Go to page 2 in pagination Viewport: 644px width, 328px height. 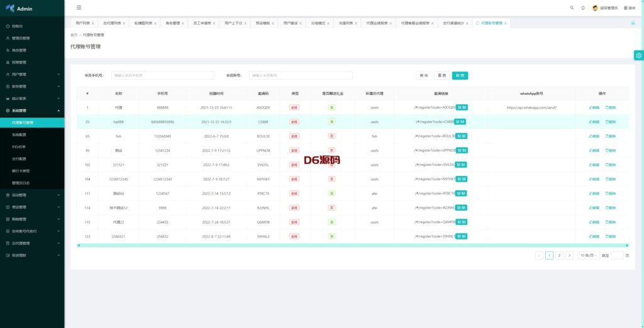(559, 255)
